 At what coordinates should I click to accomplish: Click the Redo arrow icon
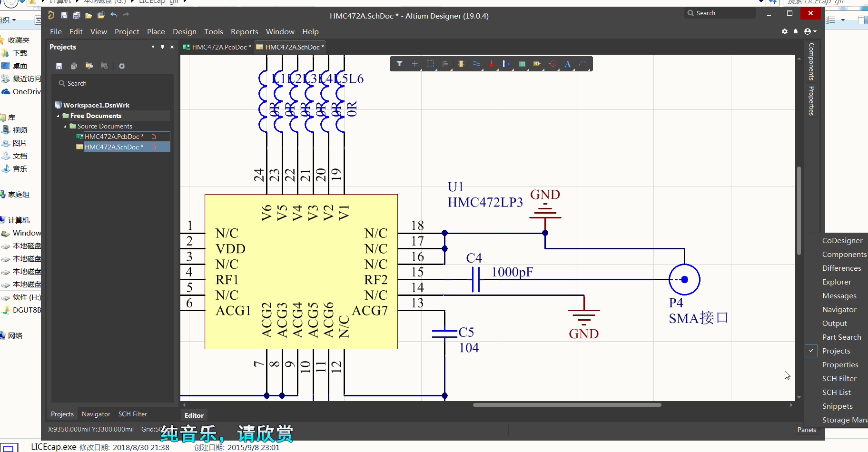pyautogui.click(x=126, y=15)
